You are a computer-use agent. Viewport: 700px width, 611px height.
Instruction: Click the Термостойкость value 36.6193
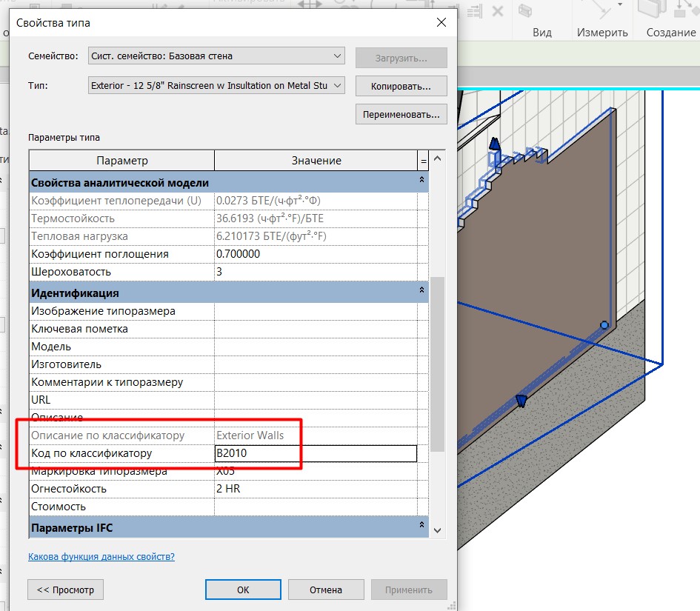316,218
